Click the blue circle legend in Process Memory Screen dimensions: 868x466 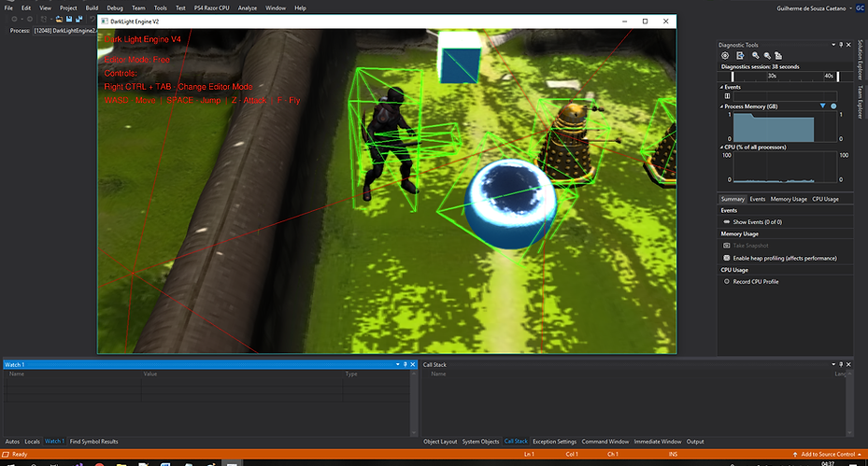pyautogui.click(x=833, y=106)
